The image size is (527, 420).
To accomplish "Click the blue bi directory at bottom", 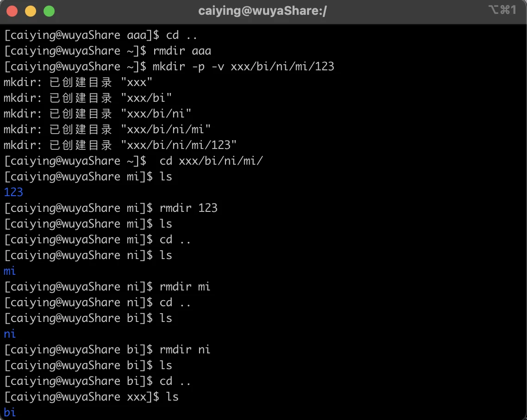I will (x=10, y=412).
